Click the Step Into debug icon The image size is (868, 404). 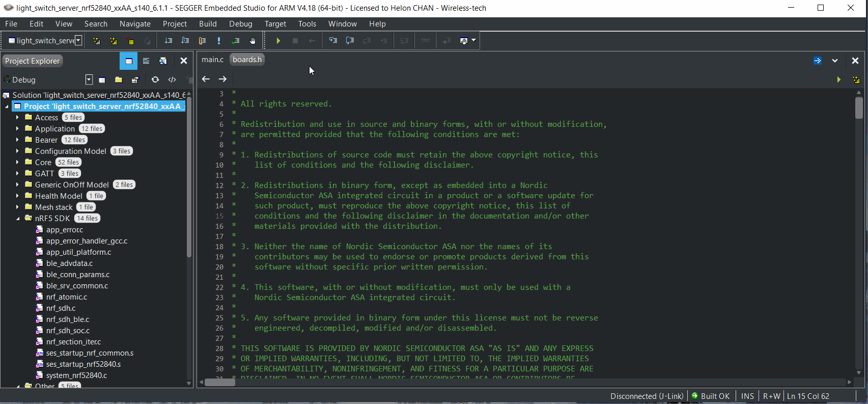tap(333, 41)
